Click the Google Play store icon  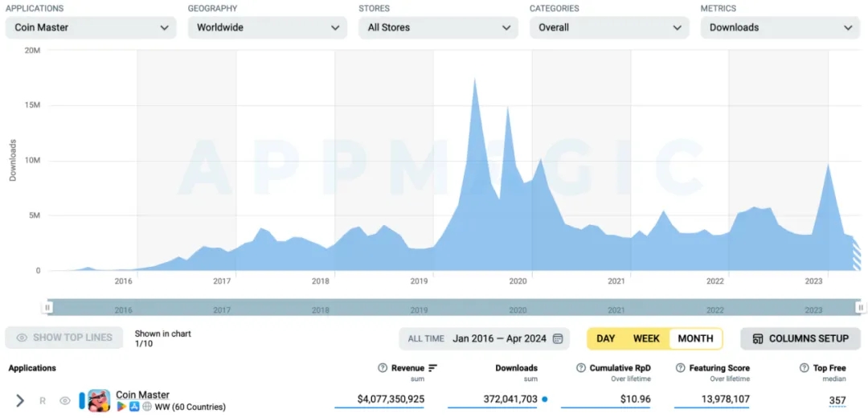coord(121,407)
